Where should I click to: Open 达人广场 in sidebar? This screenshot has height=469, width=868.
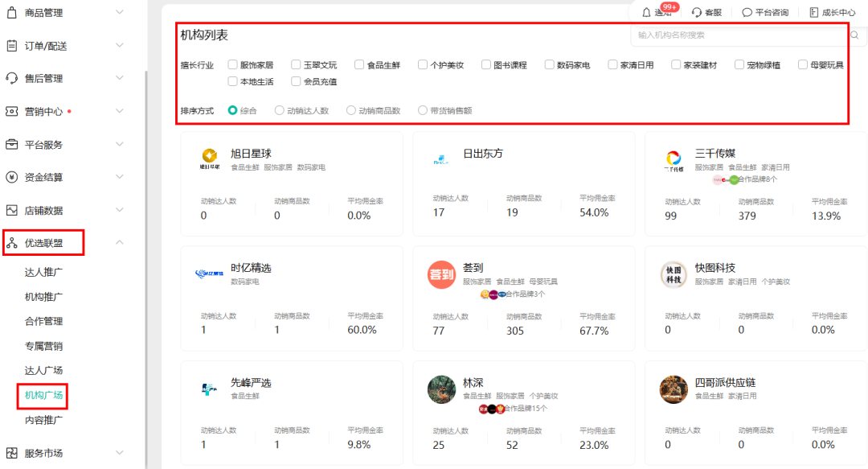tap(43, 370)
